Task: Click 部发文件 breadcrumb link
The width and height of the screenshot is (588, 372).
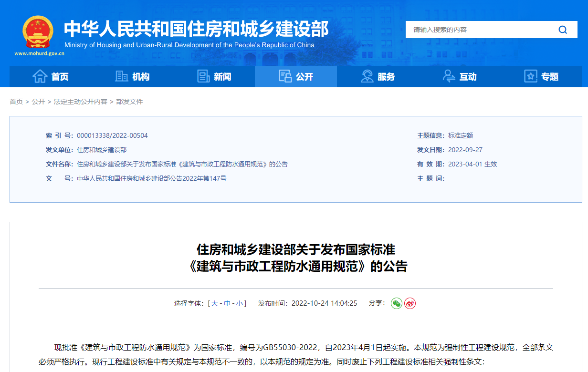Action: pyautogui.click(x=129, y=102)
